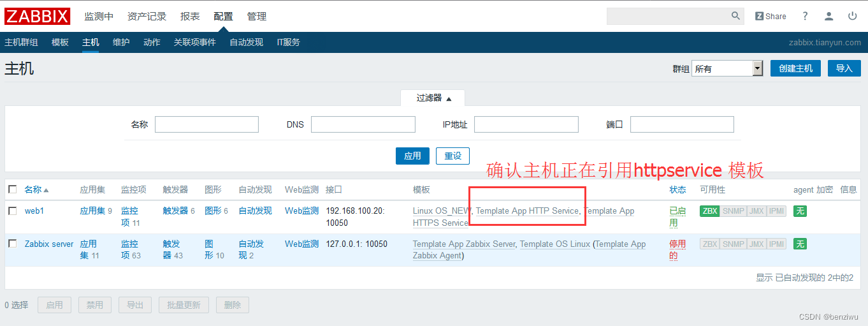The height and width of the screenshot is (326, 868).
Task: Open Linux OS_NEW template link
Action: click(442, 211)
